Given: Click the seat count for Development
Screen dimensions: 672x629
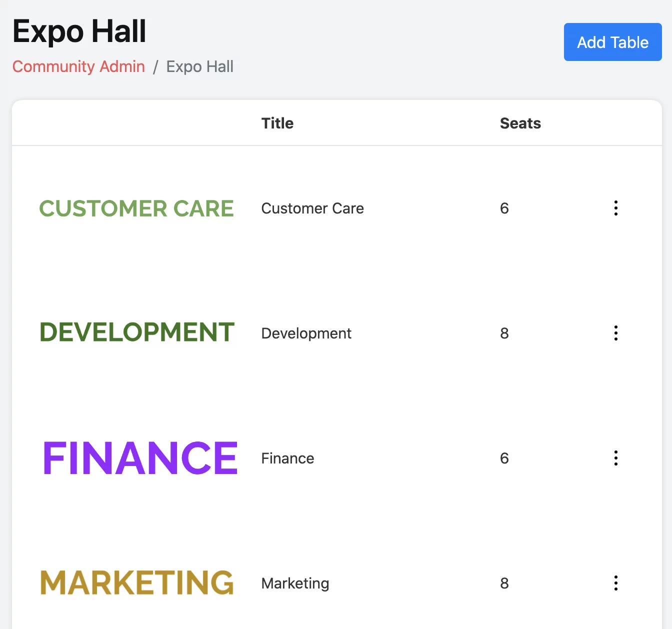Looking at the screenshot, I should pos(504,333).
